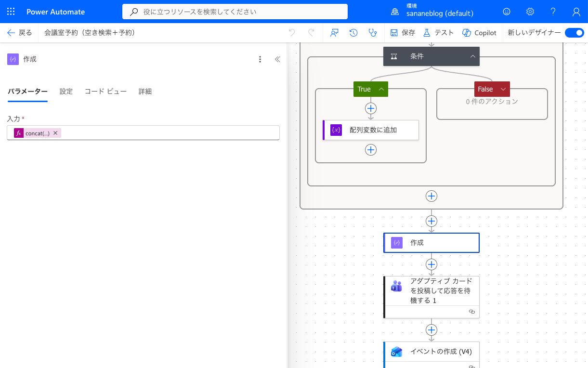Switch to the 設定 tab
This screenshot has width=588, height=368.
coord(66,92)
